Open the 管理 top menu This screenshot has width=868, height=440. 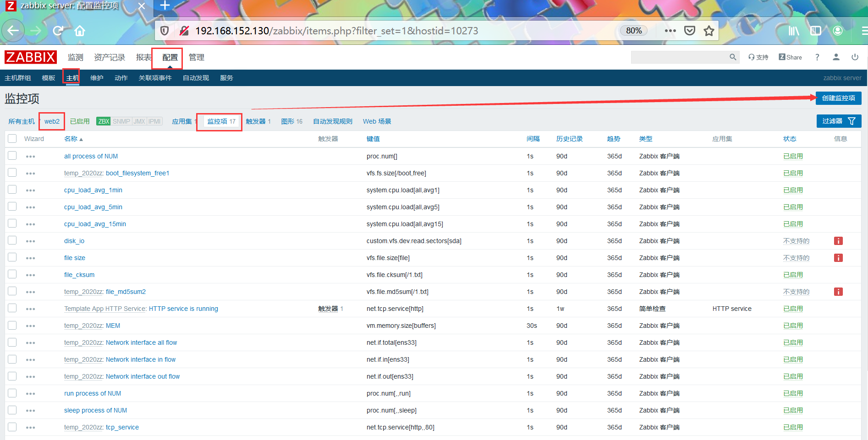click(x=197, y=57)
